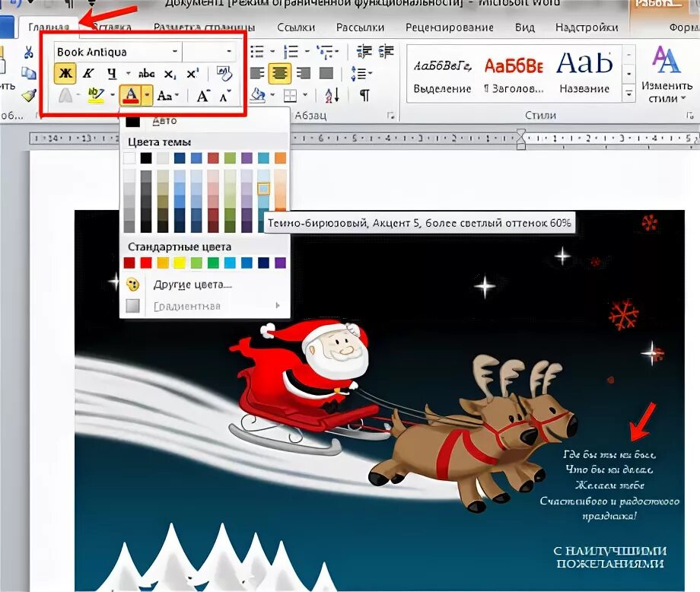Open the Абзац dialog launcher
Screen dimensions: 700x592
coord(390,116)
